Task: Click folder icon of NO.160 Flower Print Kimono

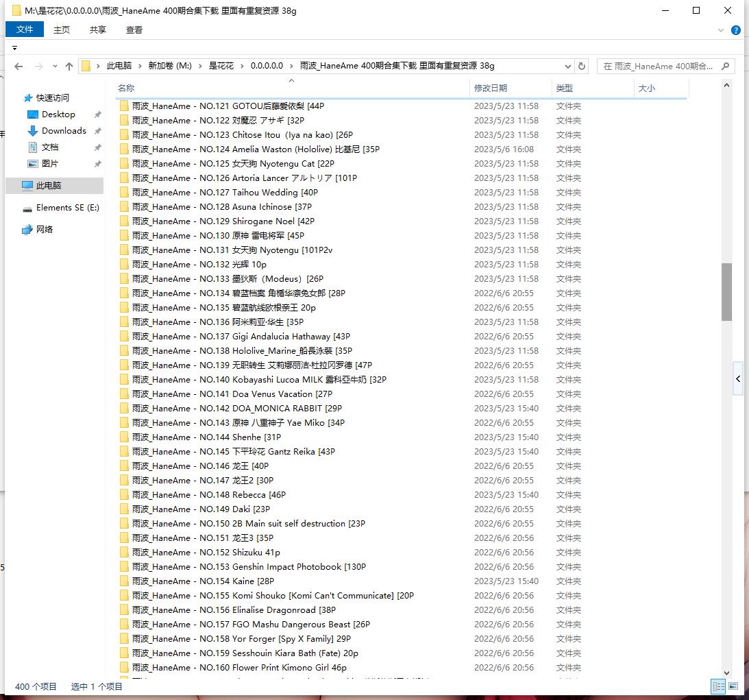Action: click(124, 667)
